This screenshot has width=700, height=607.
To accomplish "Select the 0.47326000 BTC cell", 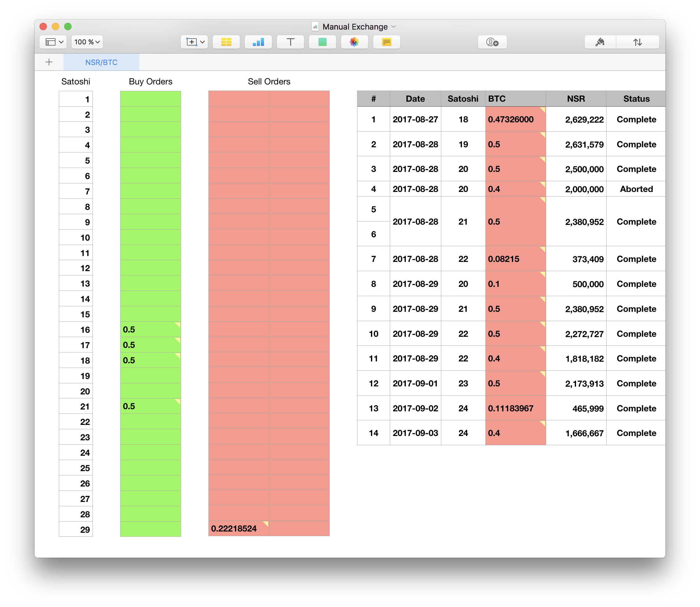I will click(x=516, y=119).
